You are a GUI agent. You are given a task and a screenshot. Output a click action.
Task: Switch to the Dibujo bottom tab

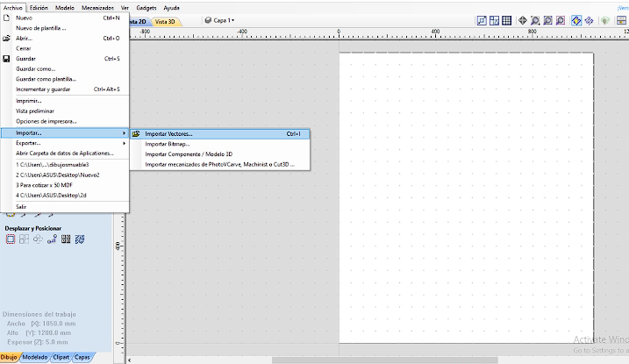coord(9,357)
